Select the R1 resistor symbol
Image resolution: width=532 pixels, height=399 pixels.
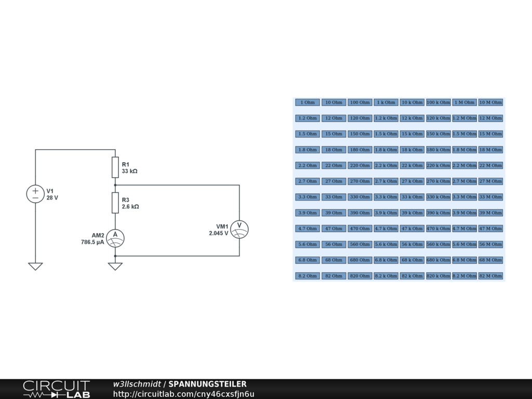(115, 167)
